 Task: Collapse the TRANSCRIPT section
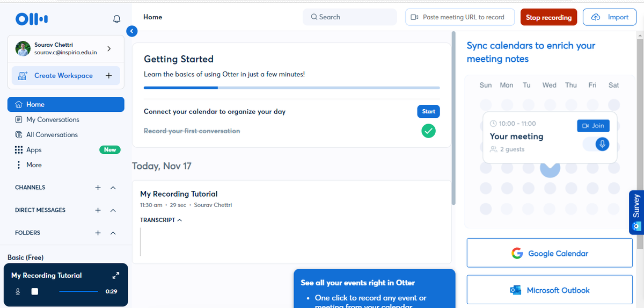161,220
